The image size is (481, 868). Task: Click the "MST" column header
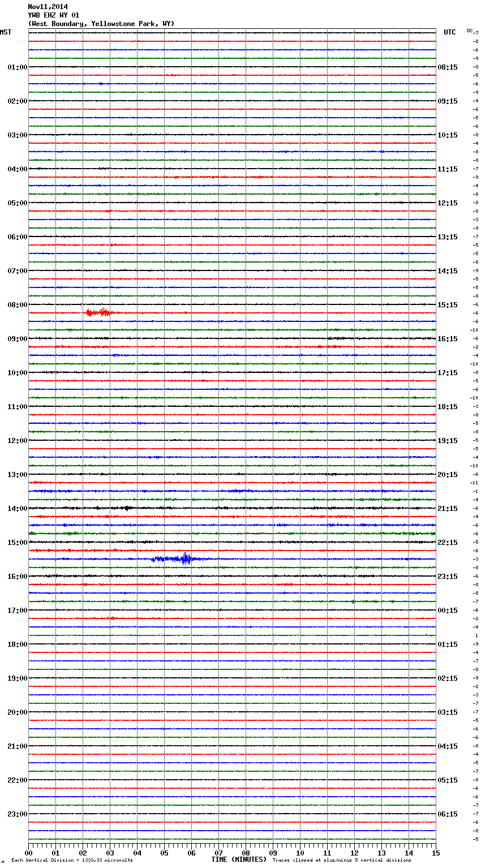(x=6, y=32)
